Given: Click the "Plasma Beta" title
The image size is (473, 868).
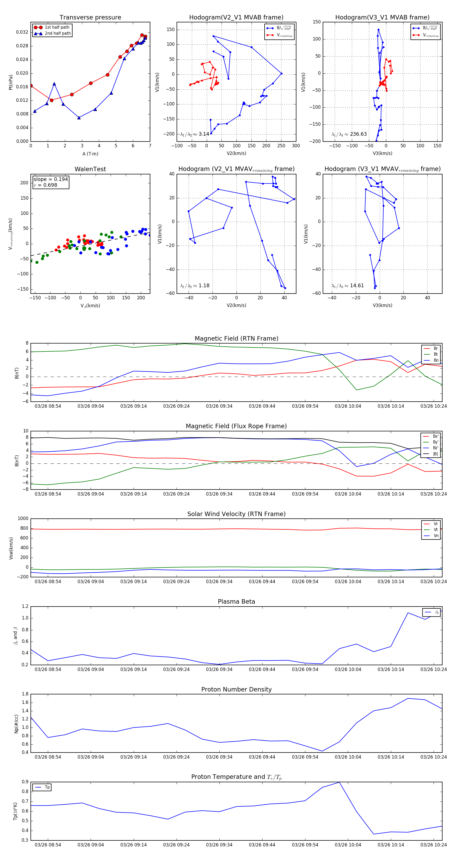Looking at the screenshot, I should tap(236, 602).
